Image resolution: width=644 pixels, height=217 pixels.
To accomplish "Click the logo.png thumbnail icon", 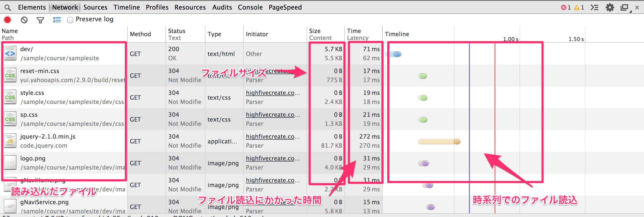I will (10, 163).
